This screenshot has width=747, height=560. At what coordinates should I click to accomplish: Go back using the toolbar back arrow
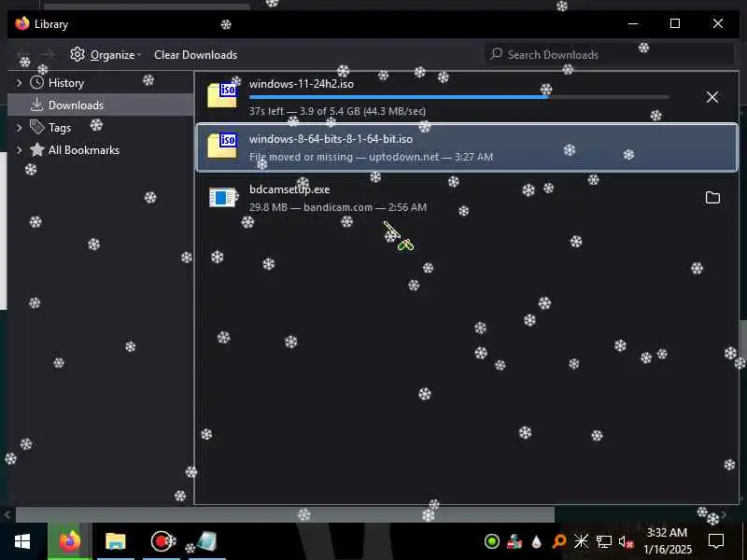tap(24, 55)
